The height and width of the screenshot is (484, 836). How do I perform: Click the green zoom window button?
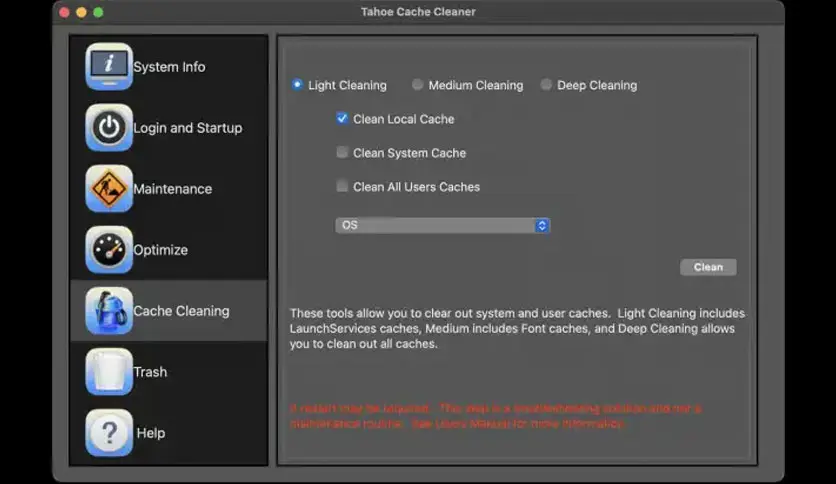(x=98, y=12)
